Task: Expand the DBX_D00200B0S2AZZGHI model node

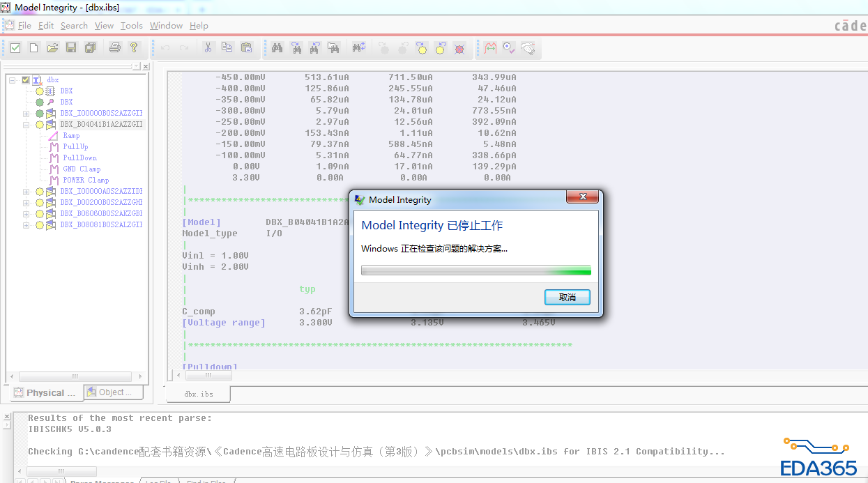Action: pos(26,203)
